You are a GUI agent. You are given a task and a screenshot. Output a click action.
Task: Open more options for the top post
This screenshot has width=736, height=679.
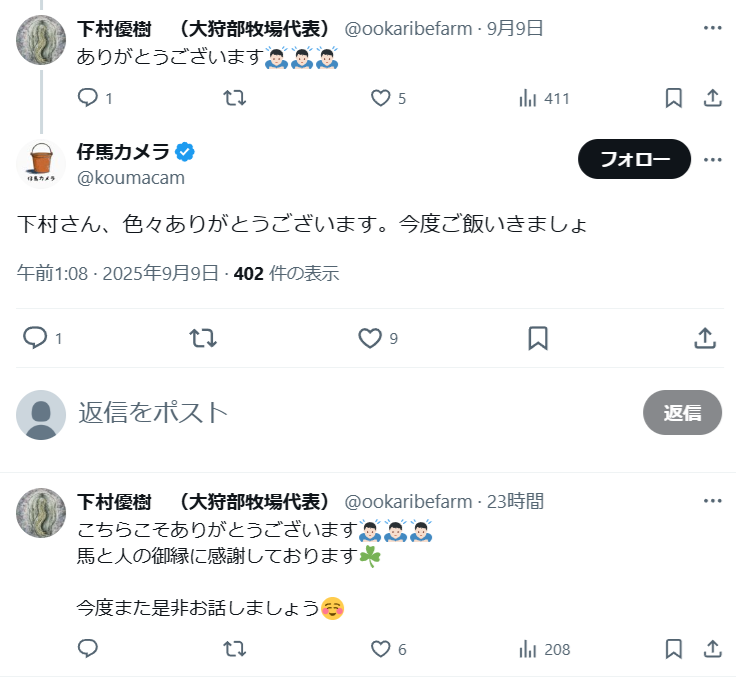pos(712,28)
